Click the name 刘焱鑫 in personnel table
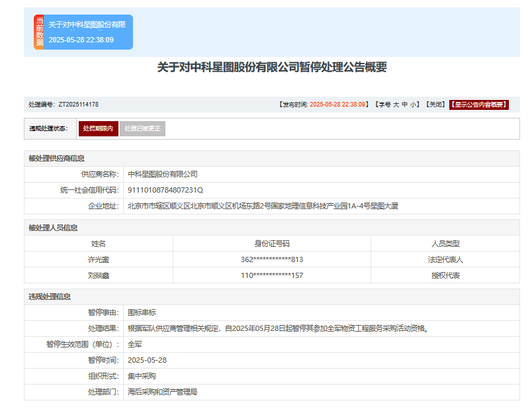The image size is (532, 415). coord(98,275)
